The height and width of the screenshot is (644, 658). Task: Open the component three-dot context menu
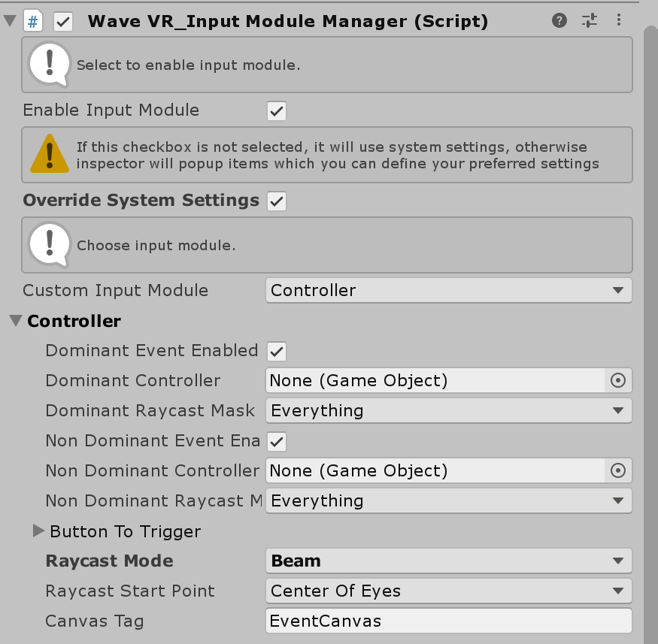point(619,20)
